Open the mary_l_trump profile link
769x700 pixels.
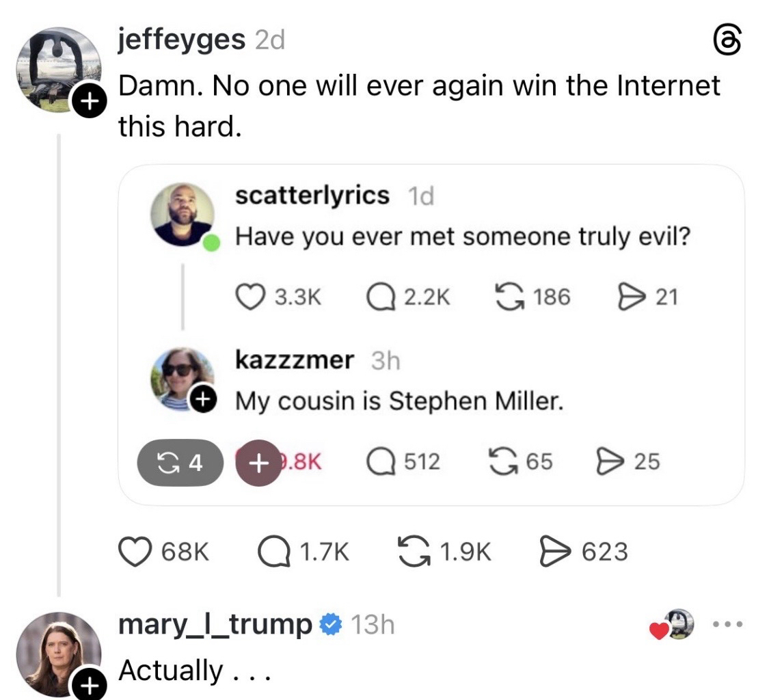(x=215, y=624)
